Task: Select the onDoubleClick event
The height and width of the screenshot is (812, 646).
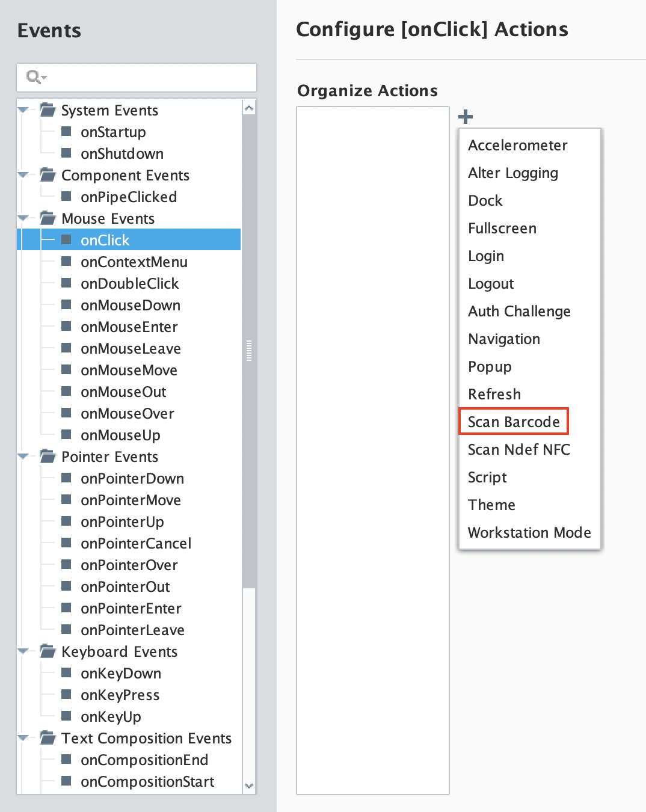Action: pos(129,283)
